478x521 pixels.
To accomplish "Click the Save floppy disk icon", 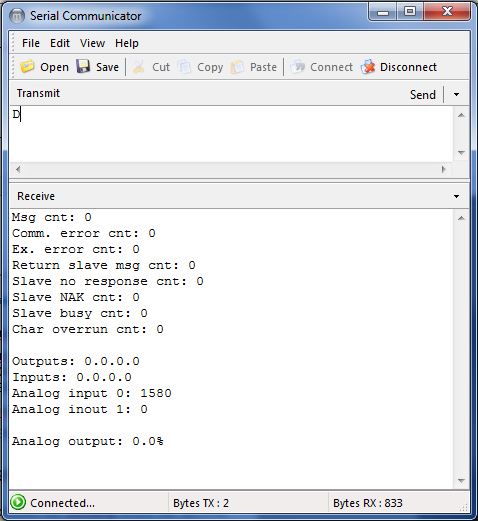I will click(x=83, y=66).
